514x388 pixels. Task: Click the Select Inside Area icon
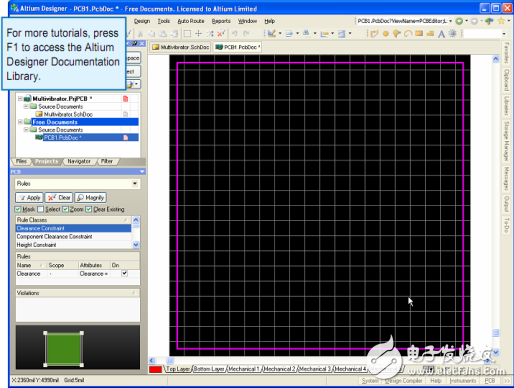click(187, 33)
